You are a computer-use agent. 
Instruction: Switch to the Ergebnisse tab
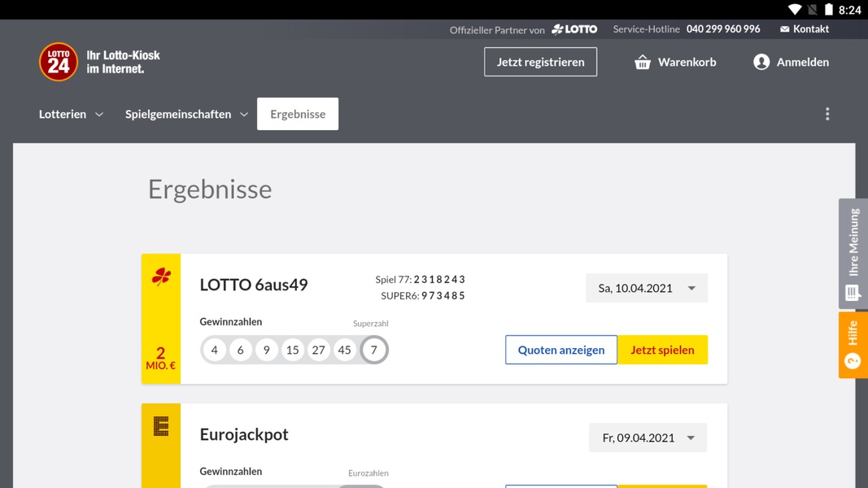click(x=298, y=114)
